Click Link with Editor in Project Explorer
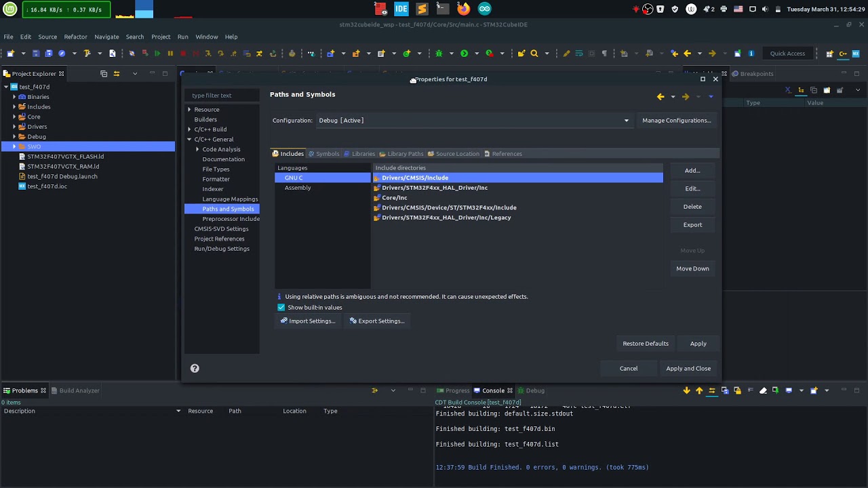868x488 pixels. point(117,73)
